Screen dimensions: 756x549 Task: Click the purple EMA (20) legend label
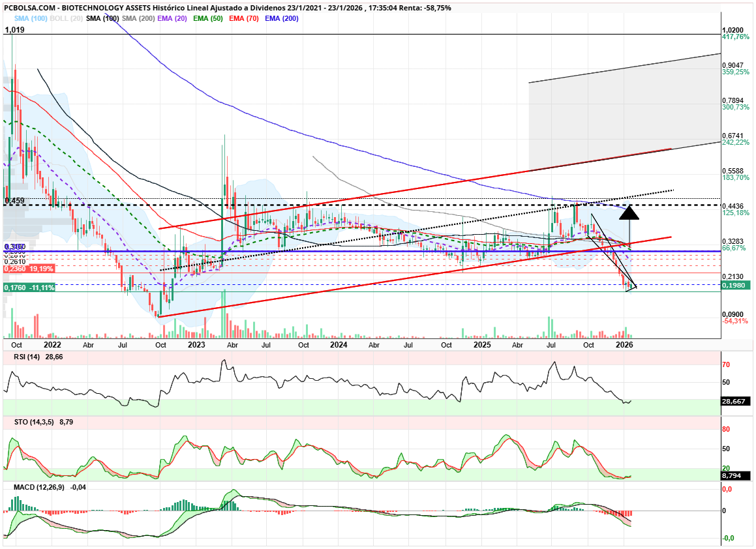tap(172, 18)
